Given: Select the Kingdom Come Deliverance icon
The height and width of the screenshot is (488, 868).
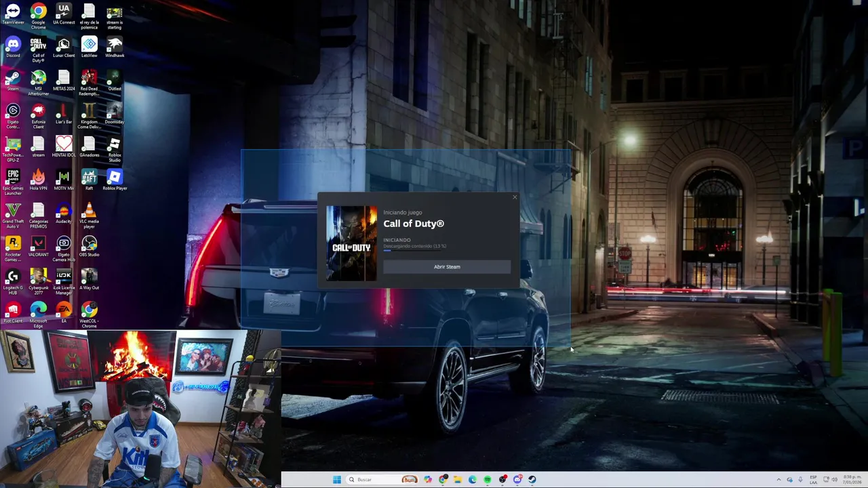Looking at the screenshot, I should point(90,116).
